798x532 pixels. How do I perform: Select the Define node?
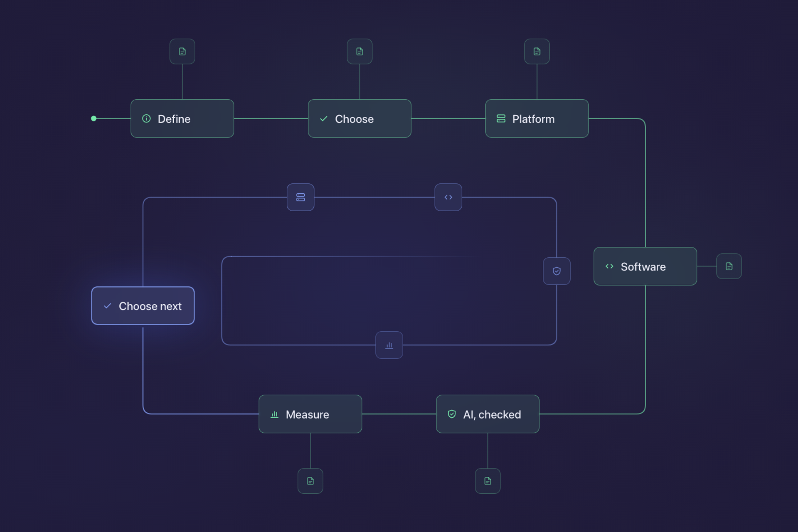[x=182, y=118]
